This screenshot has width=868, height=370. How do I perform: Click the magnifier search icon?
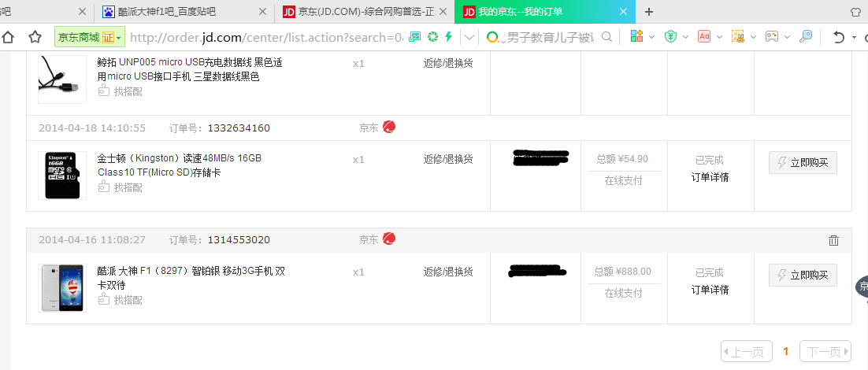[x=606, y=37]
